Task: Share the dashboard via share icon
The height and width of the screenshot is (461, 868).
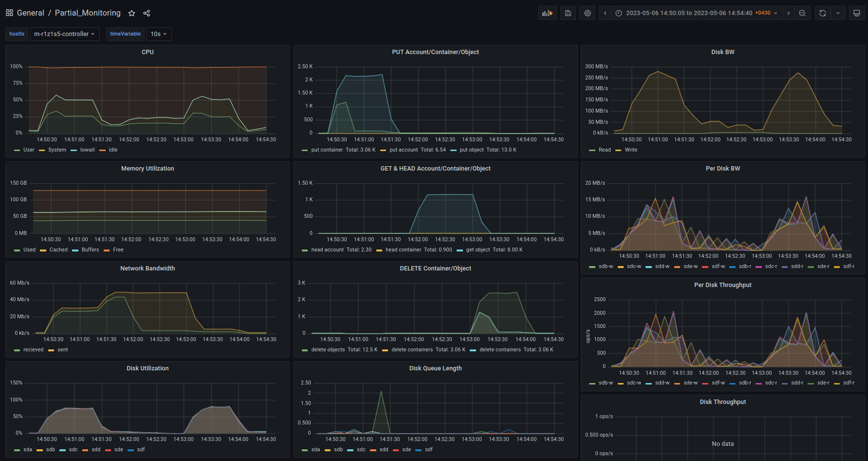Action: (x=147, y=13)
